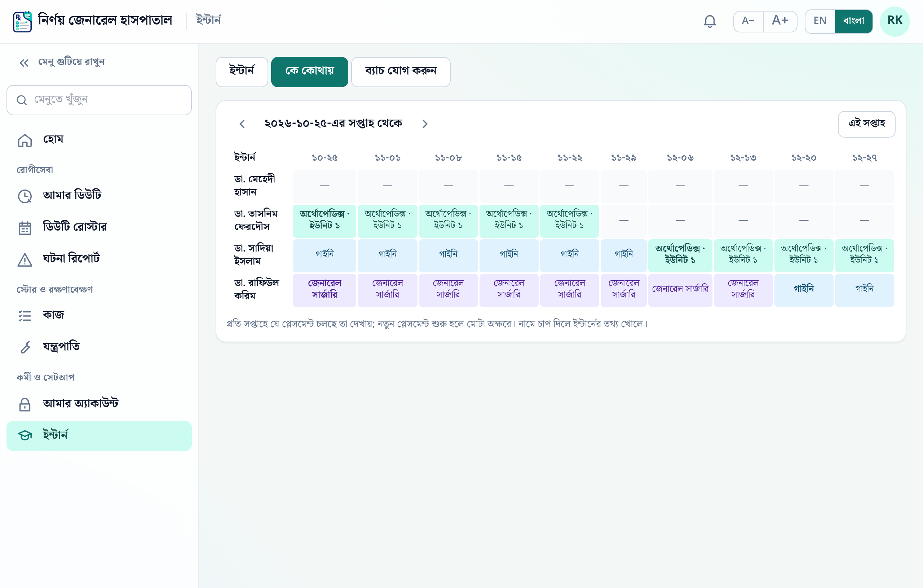Click the ১২-২৭ week column header
Image resolution: width=923 pixels, height=588 pixels.
[x=864, y=158]
